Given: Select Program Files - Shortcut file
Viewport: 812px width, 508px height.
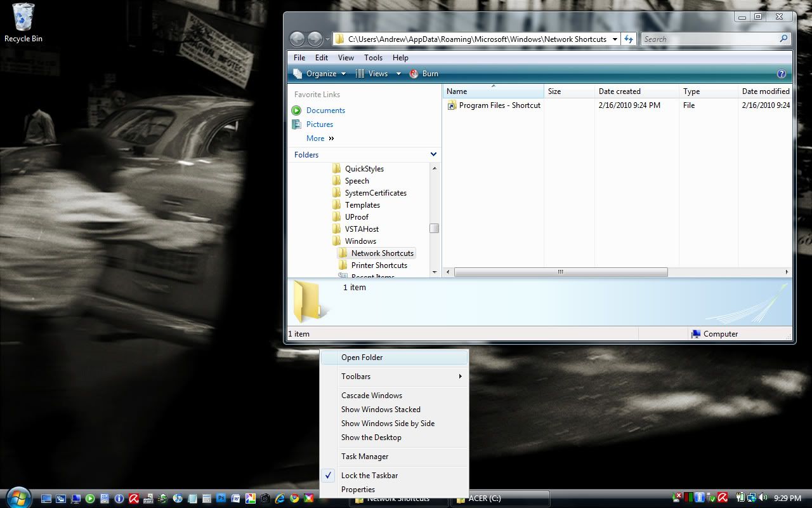Looking at the screenshot, I should click(494, 105).
